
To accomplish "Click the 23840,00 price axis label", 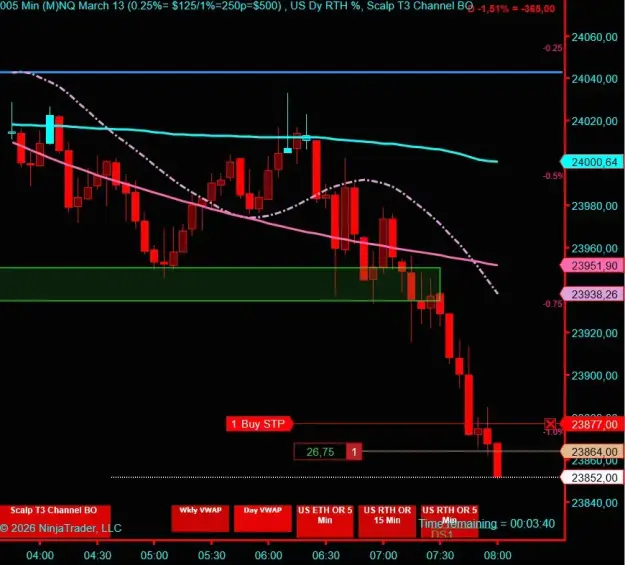I will pyautogui.click(x=594, y=502).
